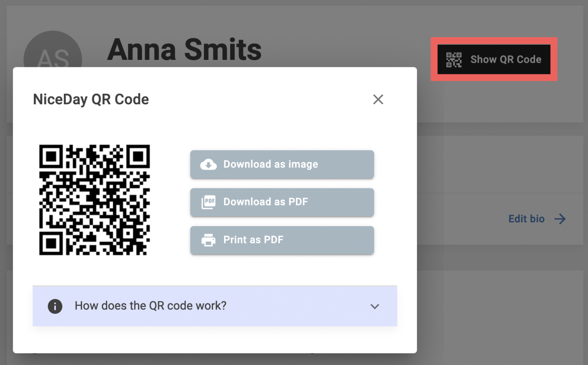This screenshot has width=588, height=365.
Task: Click the Download as image button
Action: (x=282, y=164)
